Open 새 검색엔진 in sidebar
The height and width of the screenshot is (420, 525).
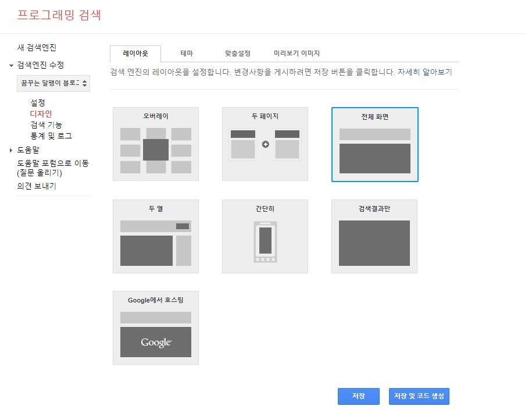pyautogui.click(x=37, y=48)
